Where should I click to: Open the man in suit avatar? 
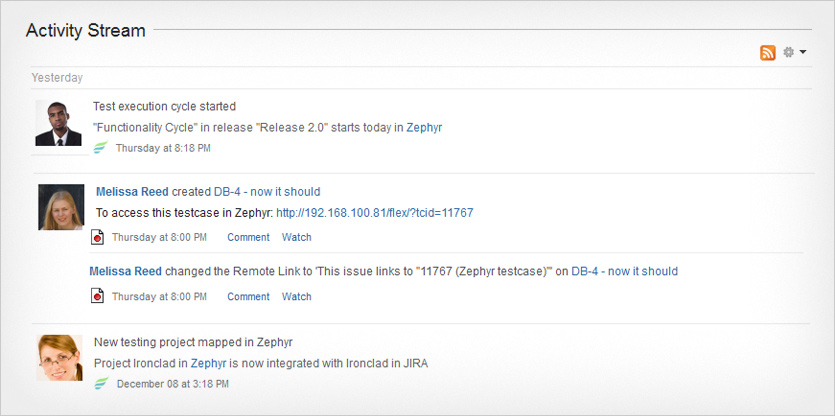coord(59,123)
